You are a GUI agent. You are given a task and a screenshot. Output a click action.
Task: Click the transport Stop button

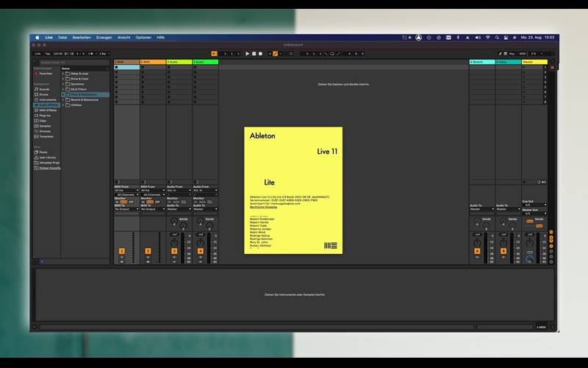254,54
